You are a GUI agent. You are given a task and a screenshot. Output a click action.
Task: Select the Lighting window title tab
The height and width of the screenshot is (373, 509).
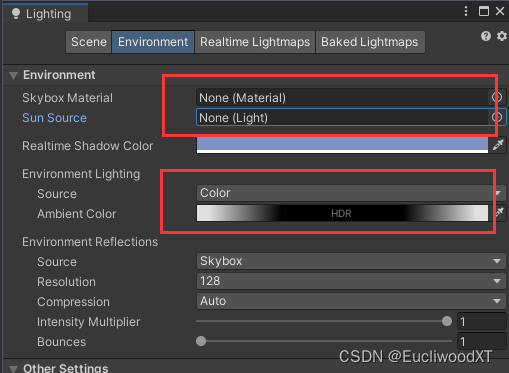pos(46,13)
